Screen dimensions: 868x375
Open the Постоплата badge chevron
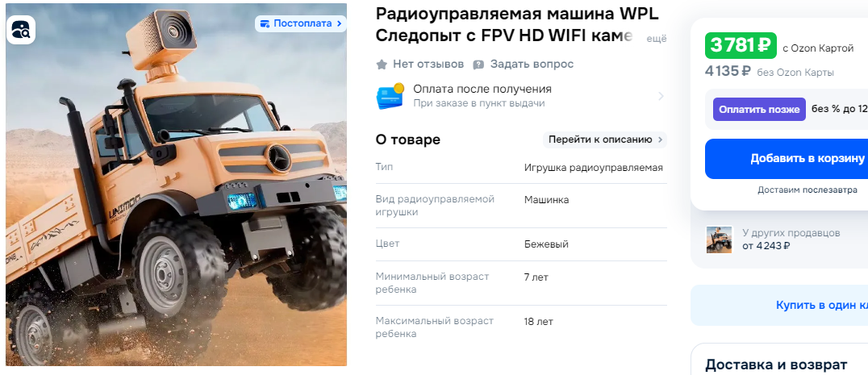pyautogui.click(x=340, y=23)
